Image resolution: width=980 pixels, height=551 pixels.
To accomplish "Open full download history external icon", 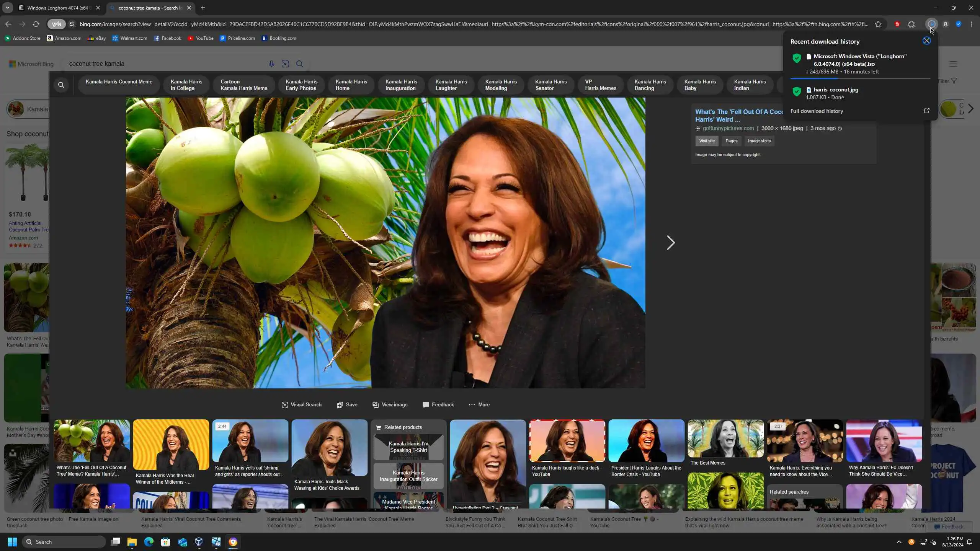I will pyautogui.click(x=926, y=111).
